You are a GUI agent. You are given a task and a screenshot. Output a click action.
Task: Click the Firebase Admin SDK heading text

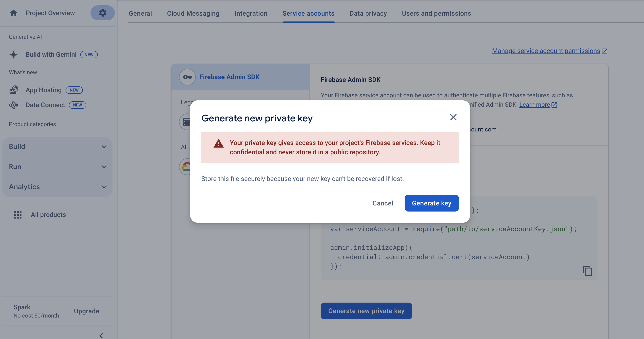coord(350,80)
